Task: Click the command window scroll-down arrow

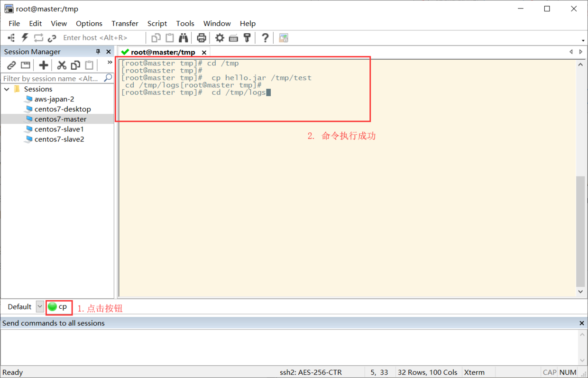Action: point(582,360)
